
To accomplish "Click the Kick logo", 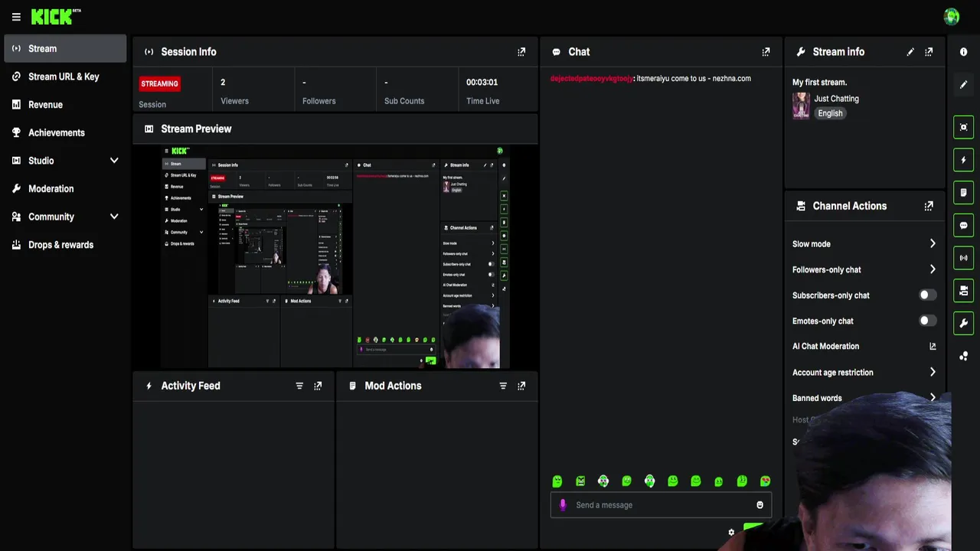I will tap(56, 16).
